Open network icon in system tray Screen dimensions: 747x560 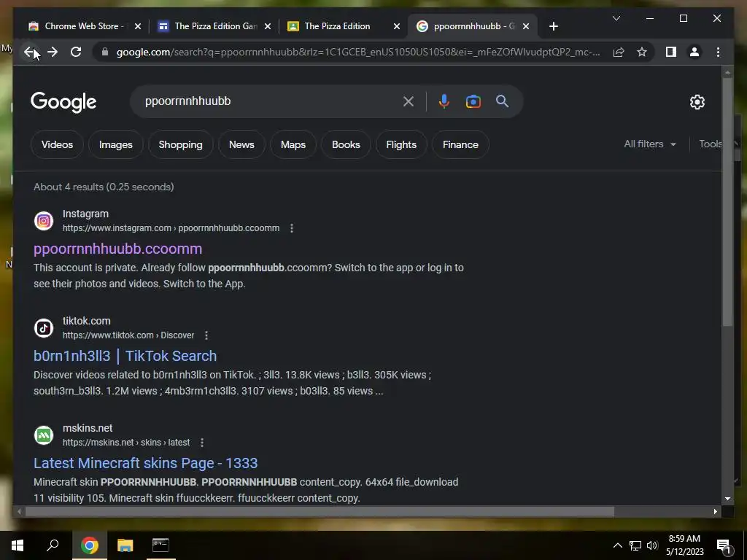(x=635, y=545)
